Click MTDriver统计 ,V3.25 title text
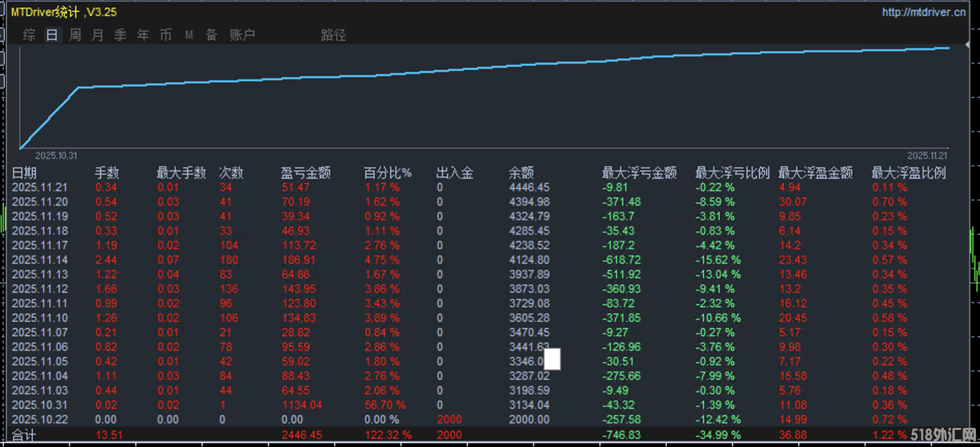The width and height of the screenshot is (980, 447). point(64,12)
